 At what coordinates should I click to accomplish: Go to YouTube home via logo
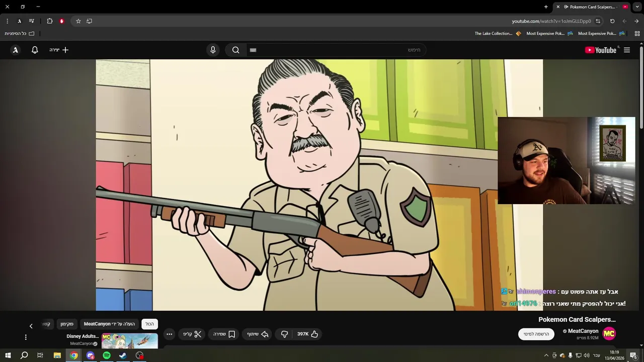click(601, 50)
